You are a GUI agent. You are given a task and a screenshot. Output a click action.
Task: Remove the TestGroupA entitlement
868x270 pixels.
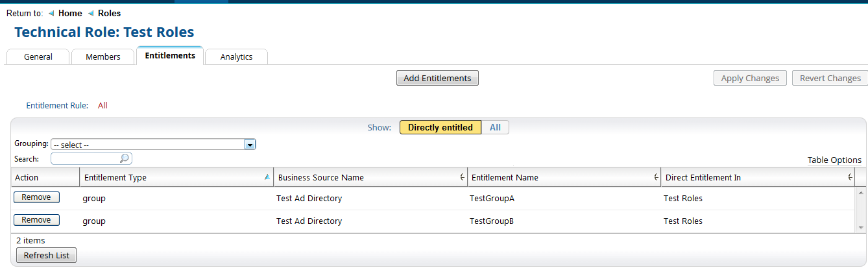click(x=36, y=197)
